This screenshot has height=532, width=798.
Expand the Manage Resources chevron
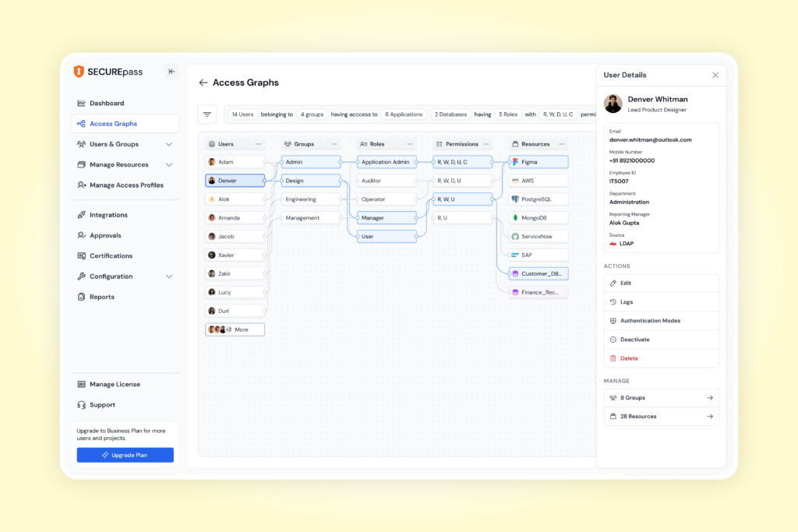[x=169, y=165]
